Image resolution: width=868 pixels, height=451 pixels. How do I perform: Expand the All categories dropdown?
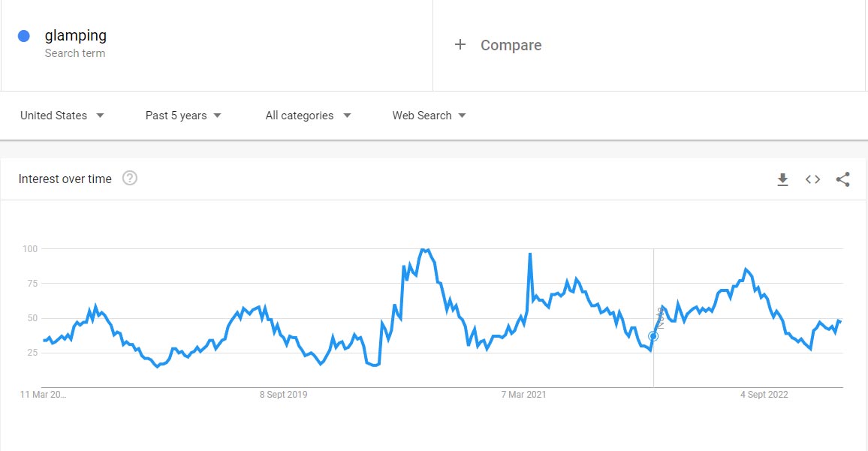point(308,116)
